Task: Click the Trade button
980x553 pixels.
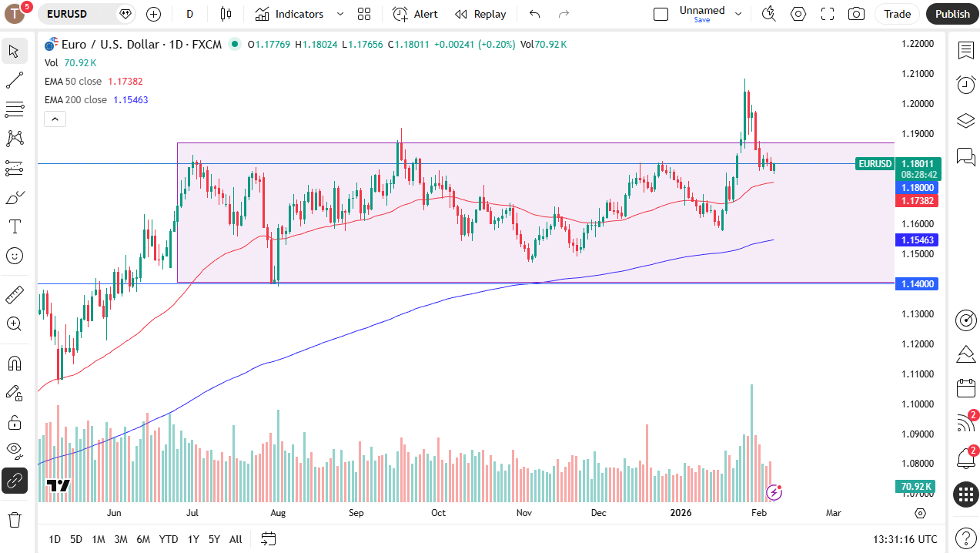Action: point(897,14)
